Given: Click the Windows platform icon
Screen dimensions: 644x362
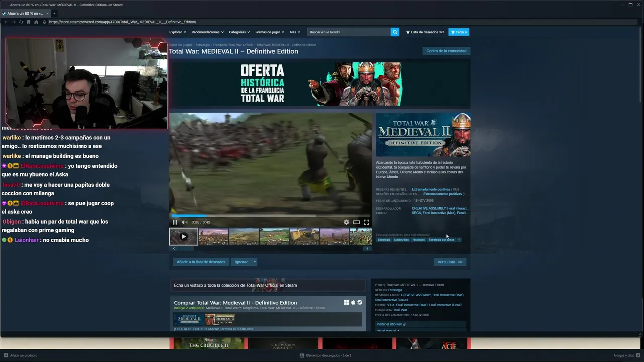Looking at the screenshot, I should point(347,302).
